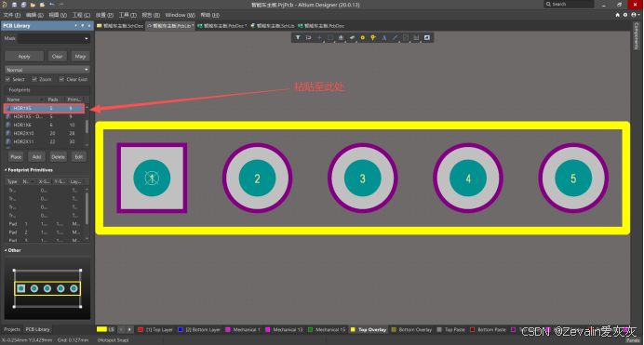Viewport: 644px width, 345px height.
Task: Click the Add footprint button
Action: 36,157
